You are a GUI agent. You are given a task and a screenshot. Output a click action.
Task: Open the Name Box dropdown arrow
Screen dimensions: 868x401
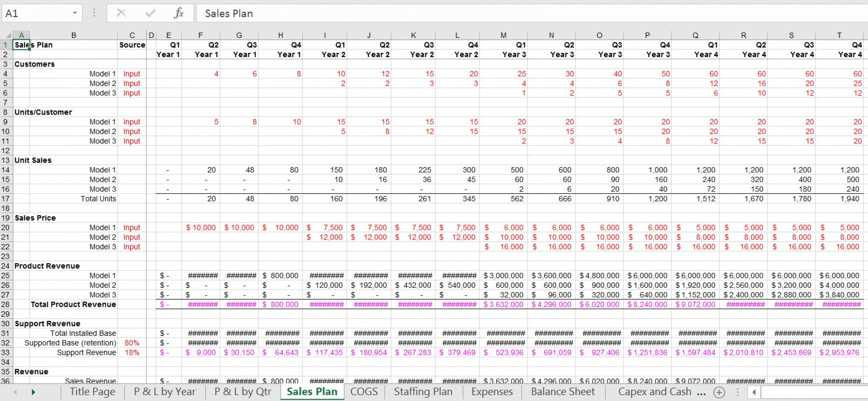point(75,13)
